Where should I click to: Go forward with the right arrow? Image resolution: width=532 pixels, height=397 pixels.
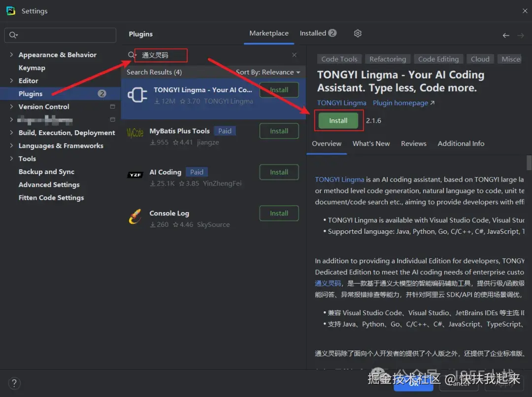(521, 36)
